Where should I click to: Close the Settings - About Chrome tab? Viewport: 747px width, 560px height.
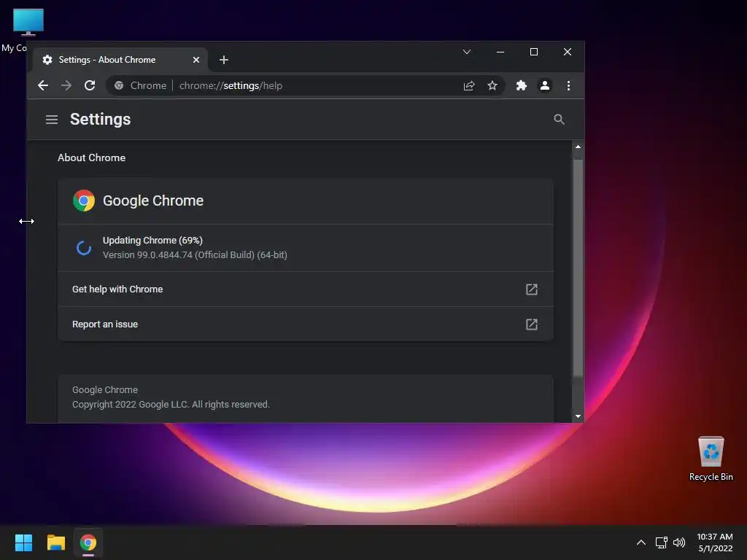click(x=196, y=60)
